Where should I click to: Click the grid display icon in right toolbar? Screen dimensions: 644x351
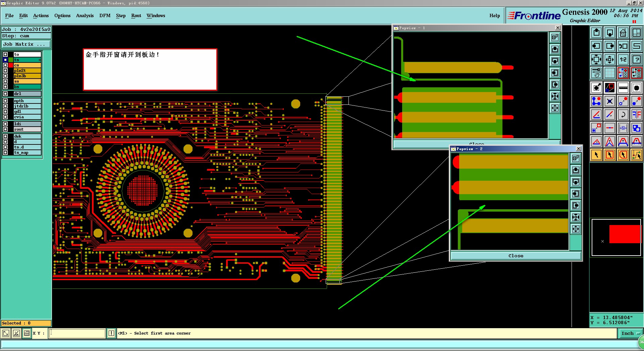pyautogui.click(x=609, y=73)
